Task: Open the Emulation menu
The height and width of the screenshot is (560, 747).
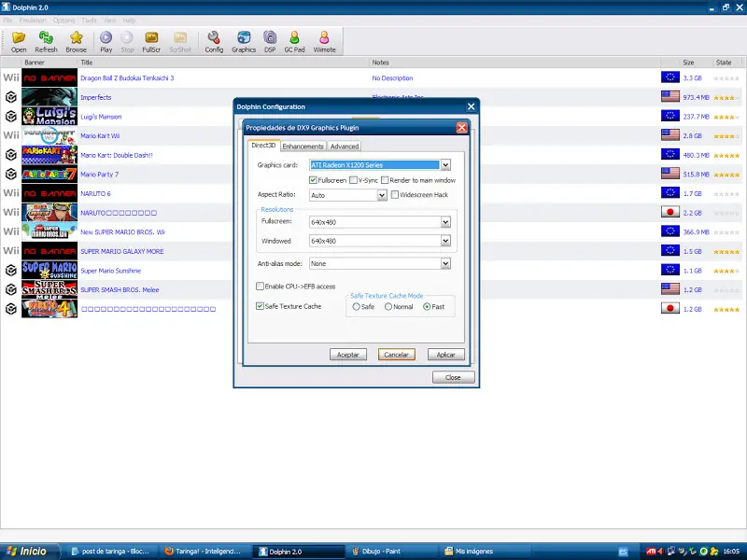Action: tap(33, 21)
